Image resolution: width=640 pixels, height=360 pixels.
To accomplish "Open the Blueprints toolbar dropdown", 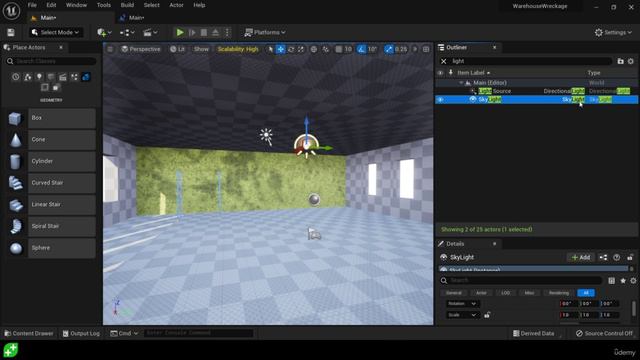I will (x=127, y=33).
